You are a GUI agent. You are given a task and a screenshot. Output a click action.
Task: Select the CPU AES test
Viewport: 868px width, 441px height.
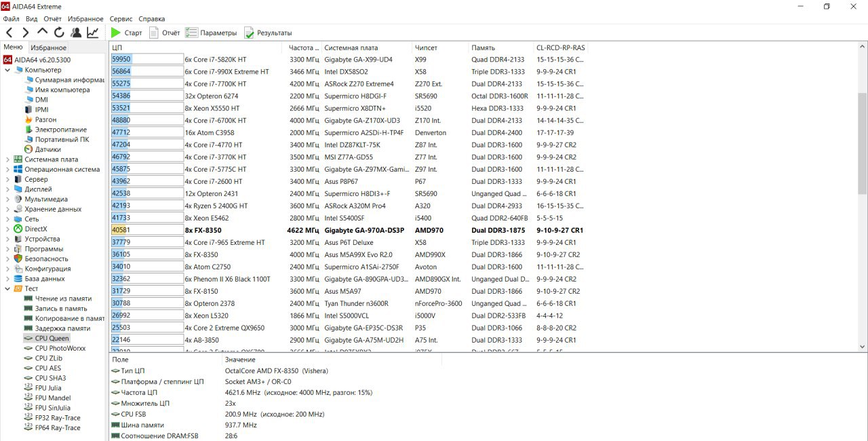pos(43,368)
